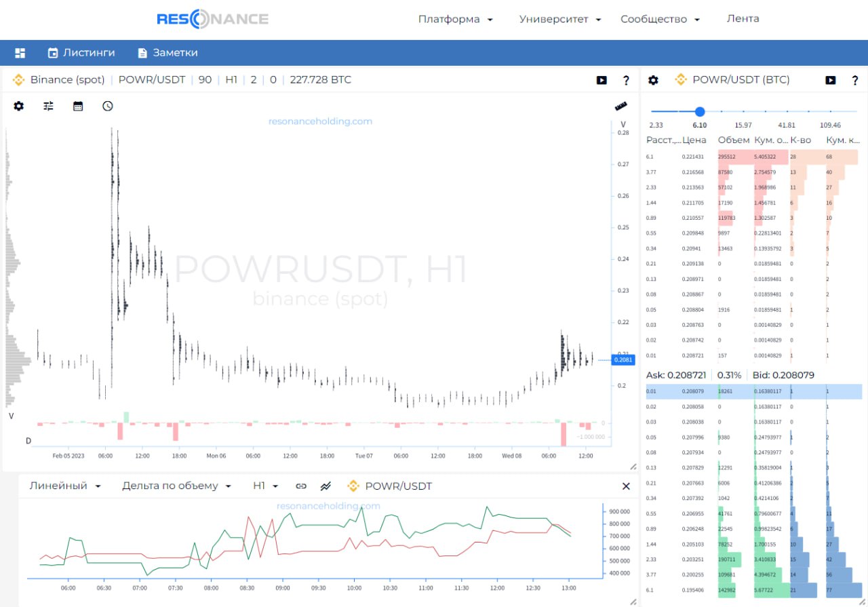Open the Университет dropdown menu
Image resolution: width=868 pixels, height=607 pixels.
560,19
